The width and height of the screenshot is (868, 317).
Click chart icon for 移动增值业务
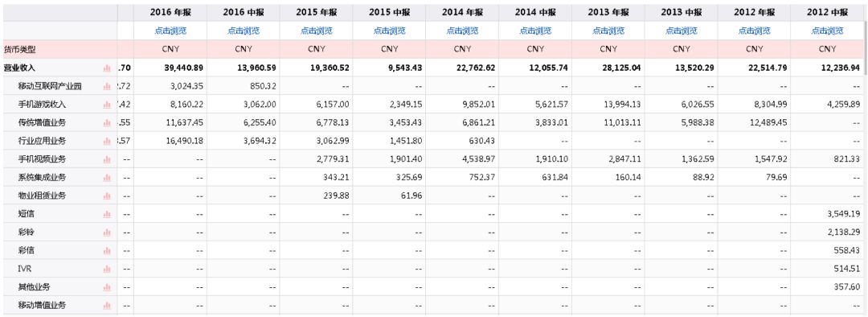click(107, 306)
